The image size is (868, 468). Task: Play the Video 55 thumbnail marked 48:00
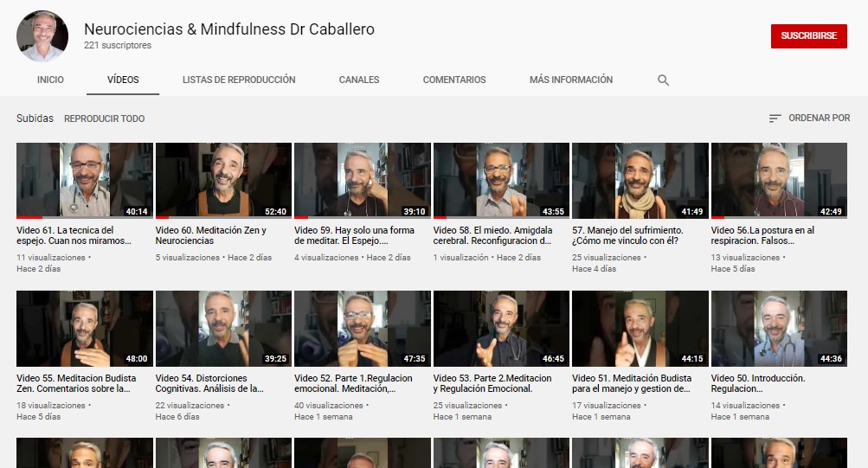85,329
